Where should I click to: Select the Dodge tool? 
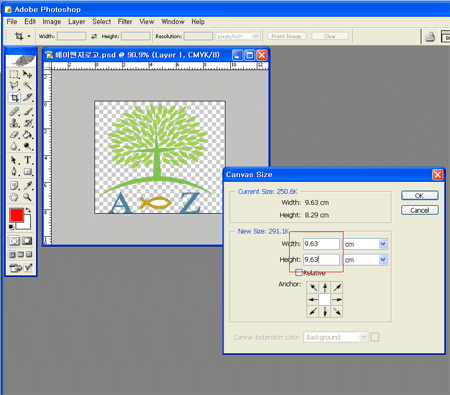coord(28,146)
